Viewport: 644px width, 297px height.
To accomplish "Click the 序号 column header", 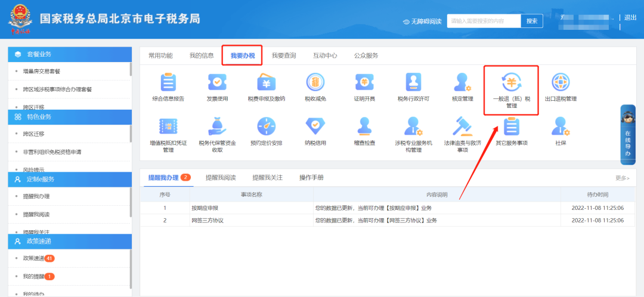I will coord(165,194).
